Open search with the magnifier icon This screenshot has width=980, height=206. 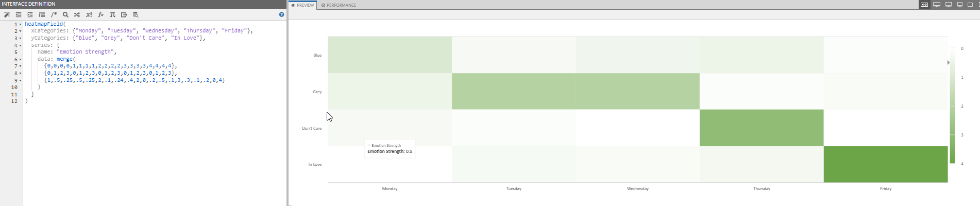coord(65,15)
